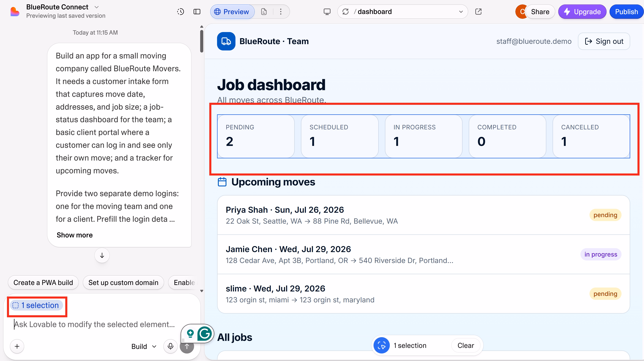Viewport: 644px width, 361px height.
Task: Click the All jobs heading
Action: tap(234, 337)
